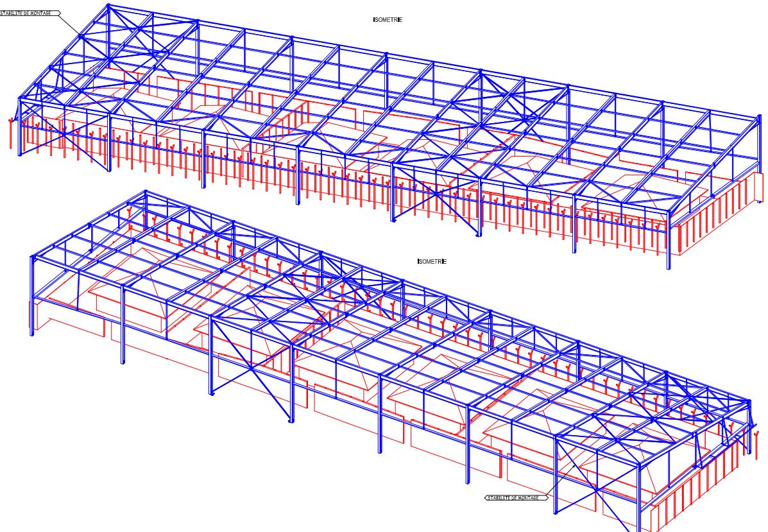The width and height of the screenshot is (768, 532).
Task: Pick the left gable wall bracing of upper view
Action: [x=64, y=132]
